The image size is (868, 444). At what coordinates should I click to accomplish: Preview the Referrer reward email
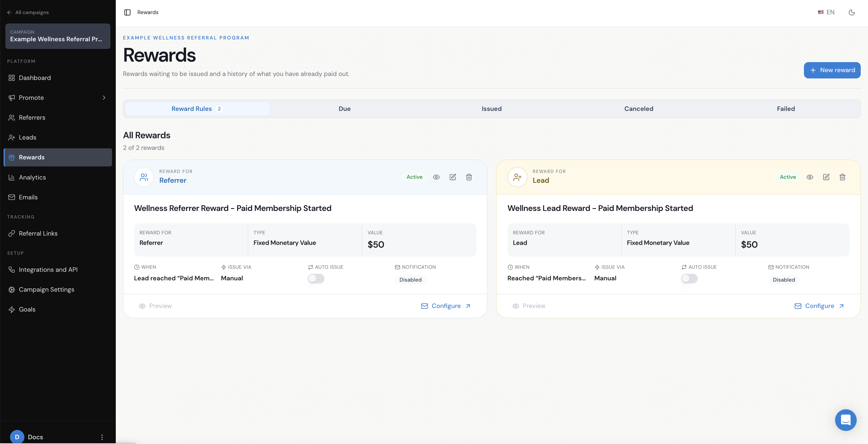tap(155, 306)
